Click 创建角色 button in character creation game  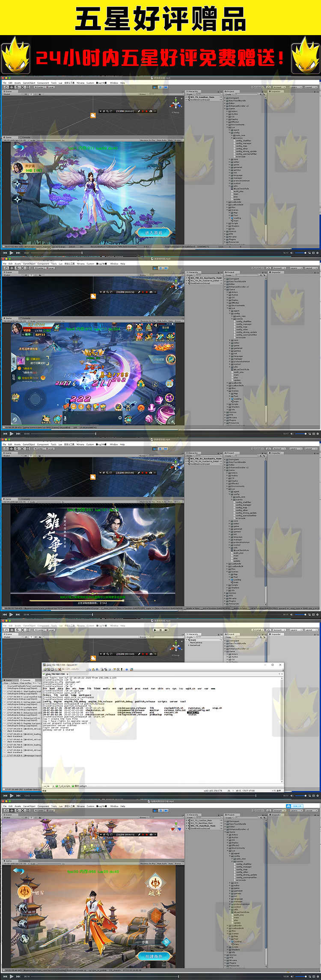tap(154, 956)
